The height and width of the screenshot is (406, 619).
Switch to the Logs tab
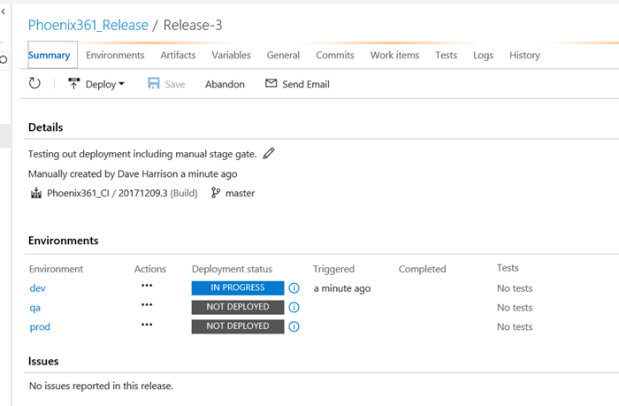tap(483, 56)
